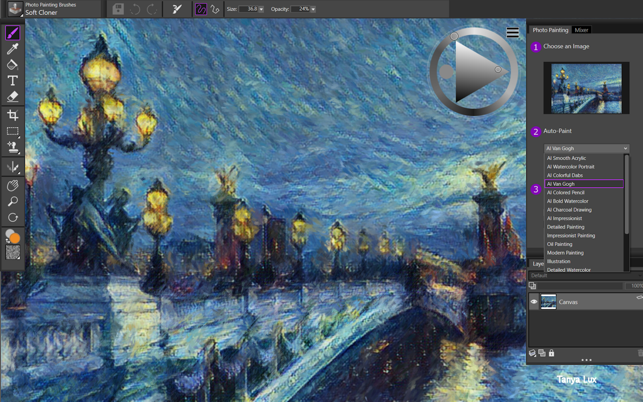Click inside the color wheel triangle
643x402 pixels.
pos(474,72)
